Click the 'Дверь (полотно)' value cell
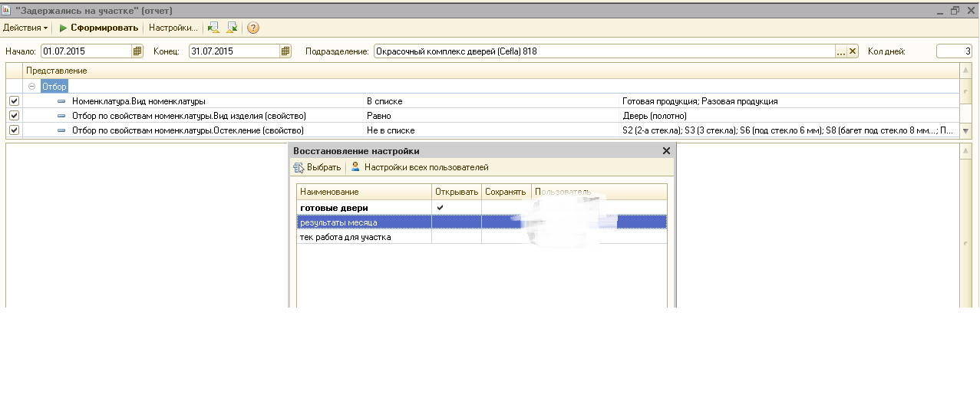Image resolution: width=980 pixels, height=408 pixels. [x=789, y=116]
